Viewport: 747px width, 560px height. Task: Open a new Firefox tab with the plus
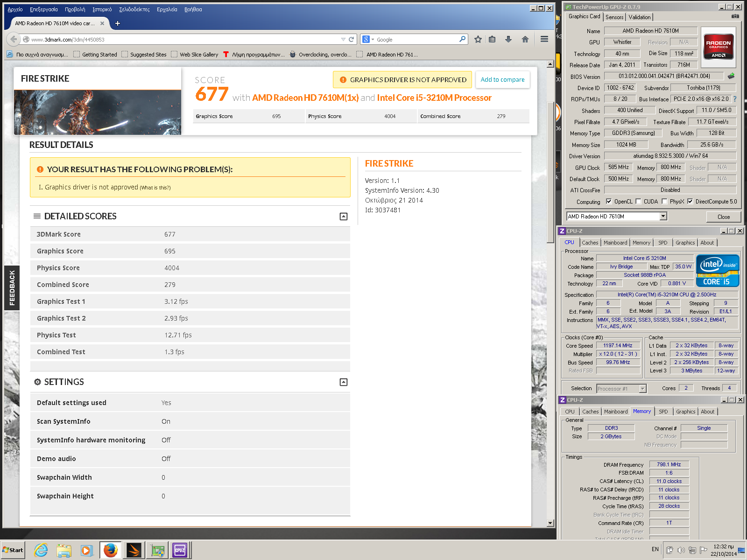tap(118, 23)
